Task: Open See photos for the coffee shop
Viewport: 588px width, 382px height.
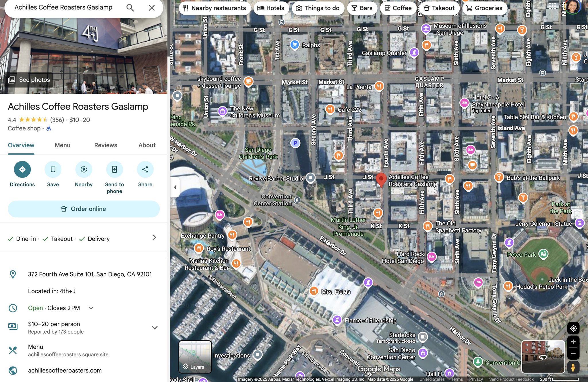Action: [29, 80]
